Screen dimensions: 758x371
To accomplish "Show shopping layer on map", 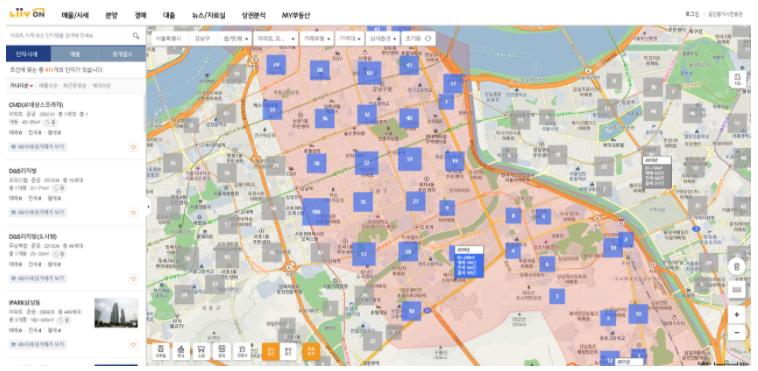I will (x=202, y=351).
